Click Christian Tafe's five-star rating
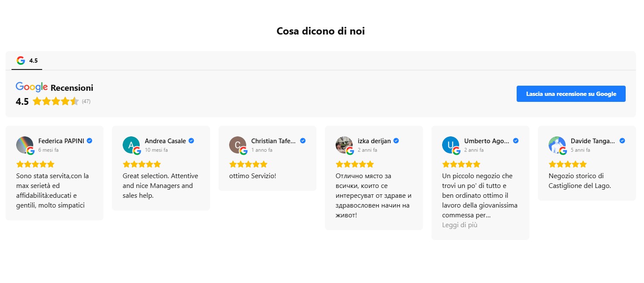 [x=248, y=164]
